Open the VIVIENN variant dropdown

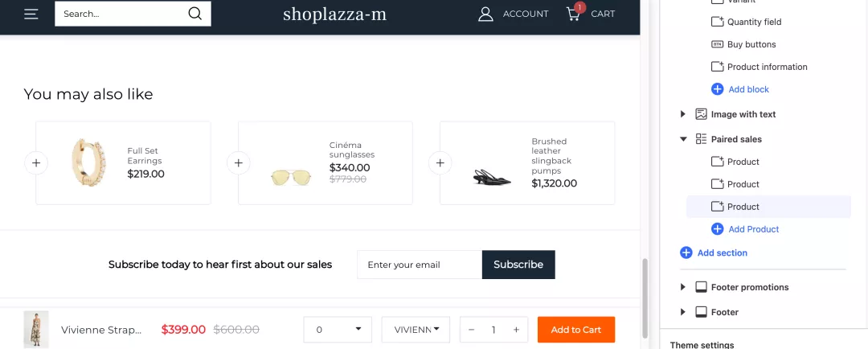click(x=416, y=330)
